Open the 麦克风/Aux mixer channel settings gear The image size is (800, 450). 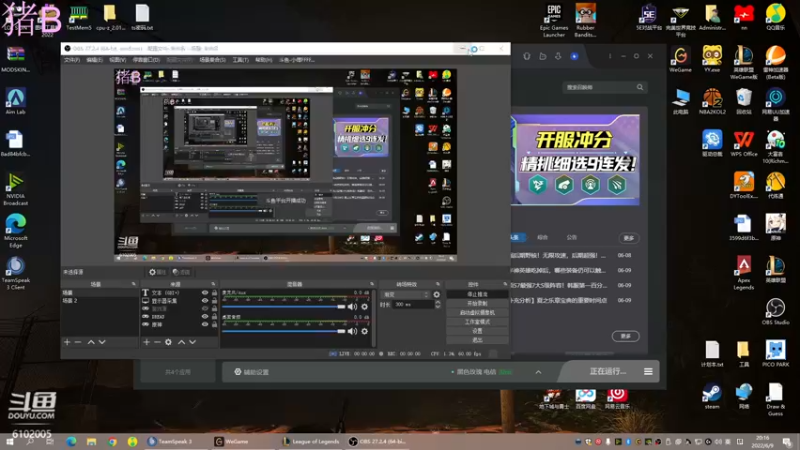point(364,307)
